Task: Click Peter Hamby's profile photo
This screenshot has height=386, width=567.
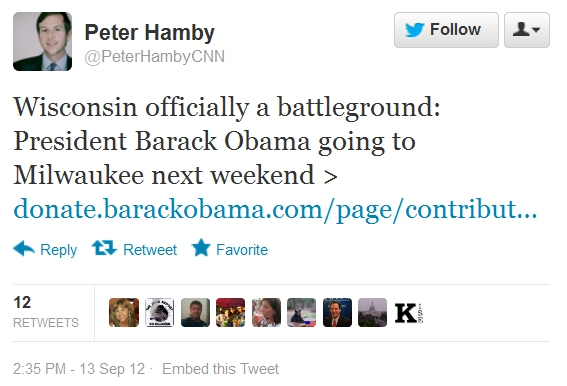Action: (x=42, y=41)
